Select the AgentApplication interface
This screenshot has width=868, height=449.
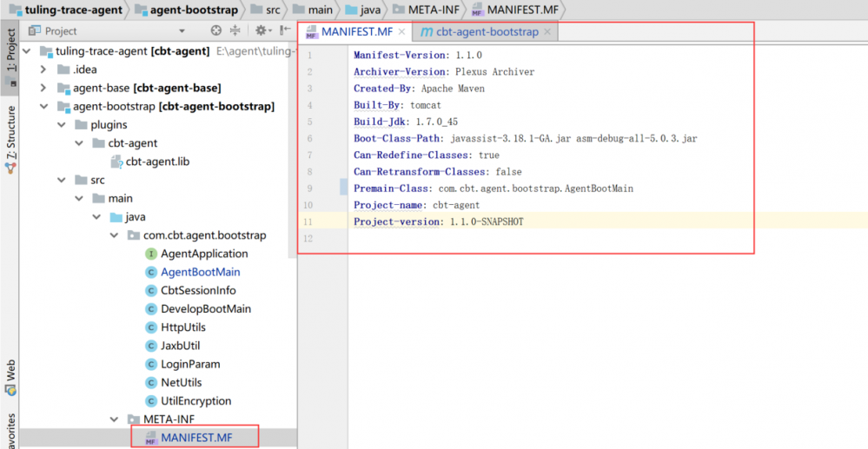click(x=204, y=254)
